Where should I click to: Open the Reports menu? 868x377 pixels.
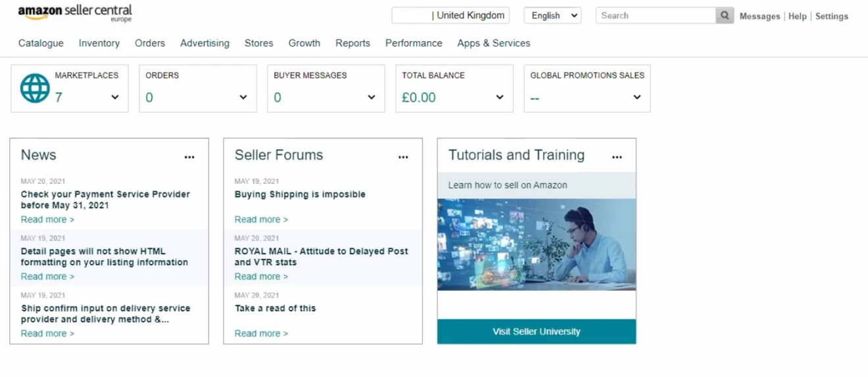(x=353, y=43)
